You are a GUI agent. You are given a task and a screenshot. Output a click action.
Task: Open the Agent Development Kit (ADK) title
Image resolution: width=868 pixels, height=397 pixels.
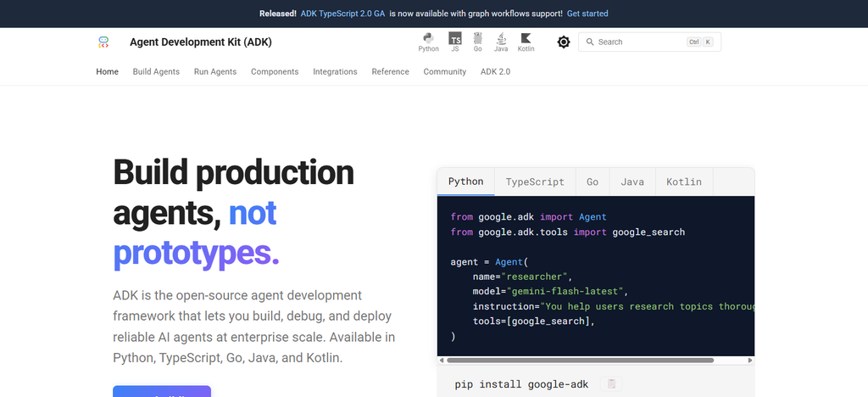tap(201, 42)
